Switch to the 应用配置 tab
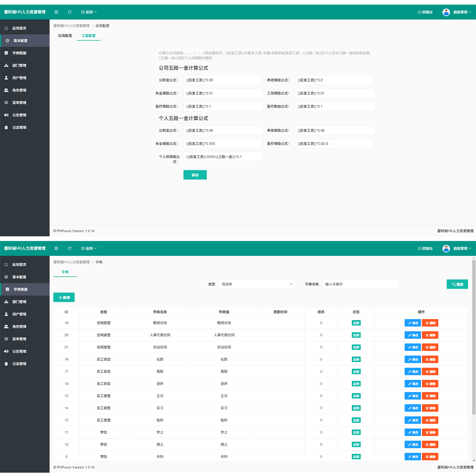The height and width of the screenshot is (476, 476). tap(65, 36)
